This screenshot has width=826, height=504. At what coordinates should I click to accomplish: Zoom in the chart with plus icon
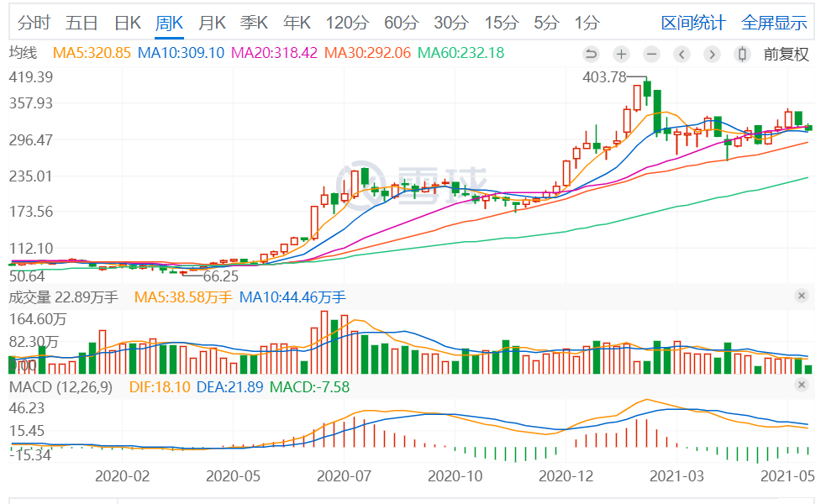pos(622,54)
